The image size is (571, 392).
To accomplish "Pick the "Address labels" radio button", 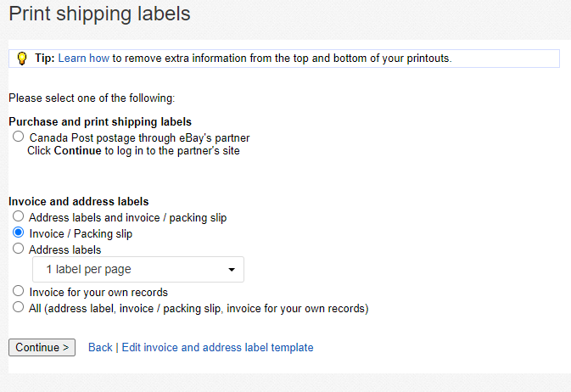I will (x=19, y=249).
